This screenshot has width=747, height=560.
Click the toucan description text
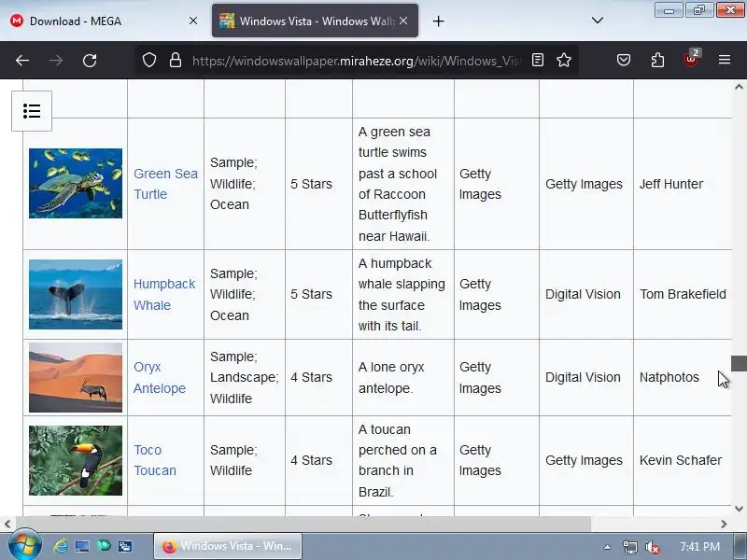pyautogui.click(x=398, y=460)
